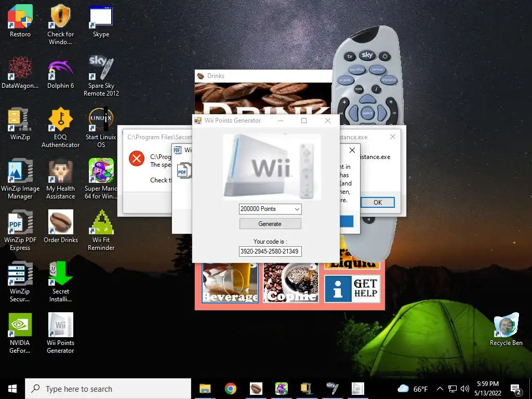The image size is (532, 399).
Task: Open the 66°F weather widget
Action: pos(412,389)
